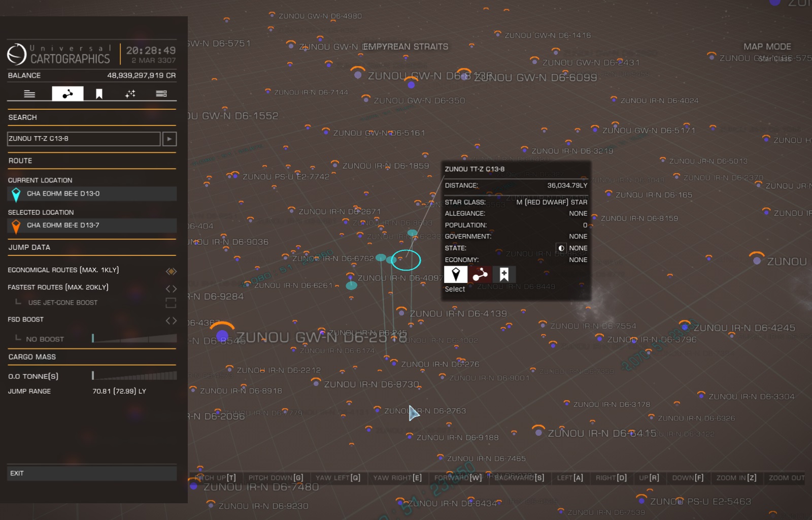
Task: Click the Zunou GW-N D6-5171 star
Action: coord(595,129)
